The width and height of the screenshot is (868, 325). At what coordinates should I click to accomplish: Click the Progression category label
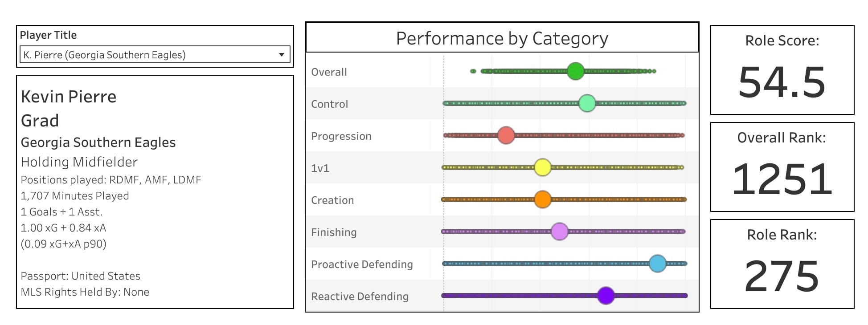tap(341, 136)
